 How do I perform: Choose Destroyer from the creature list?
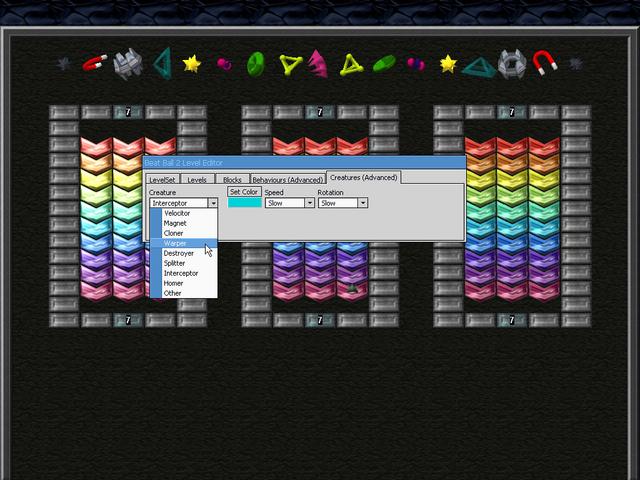point(184,253)
